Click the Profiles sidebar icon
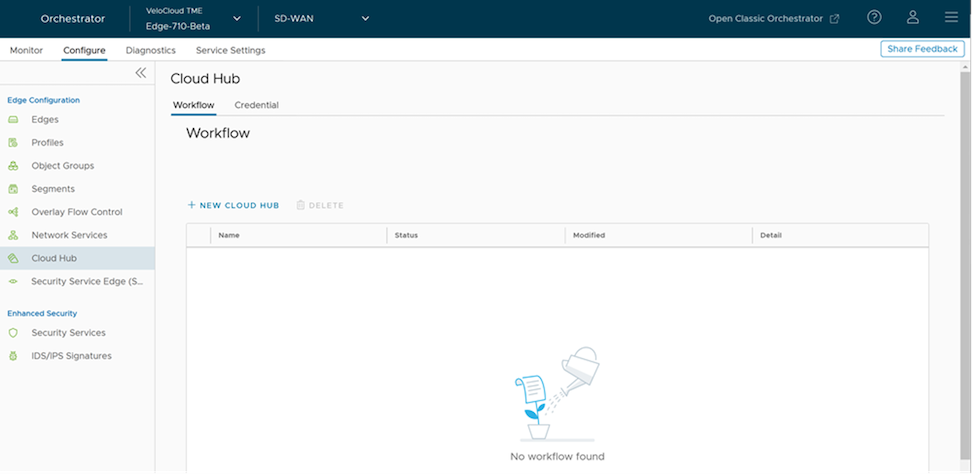 [x=13, y=143]
